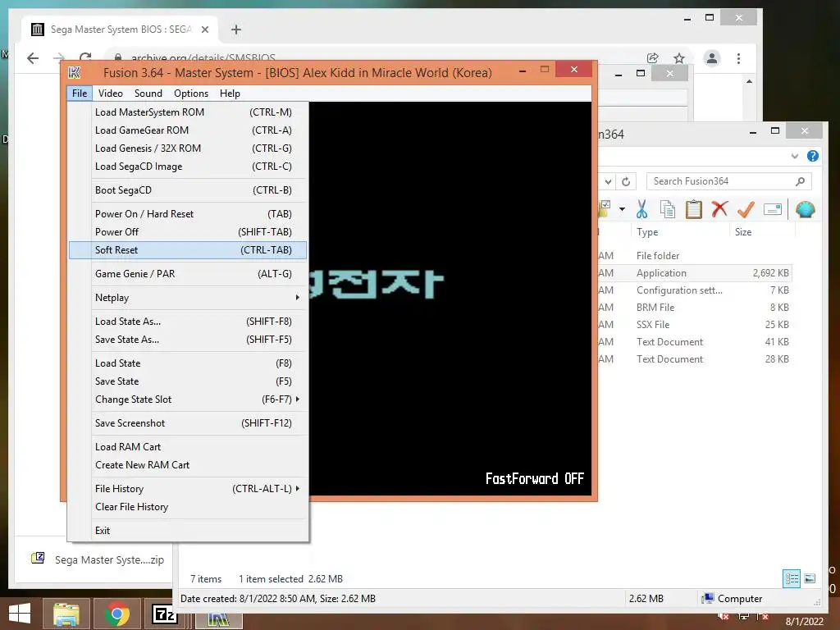Choose Save State As...
This screenshot has width=840, height=630.
pyautogui.click(x=188, y=340)
